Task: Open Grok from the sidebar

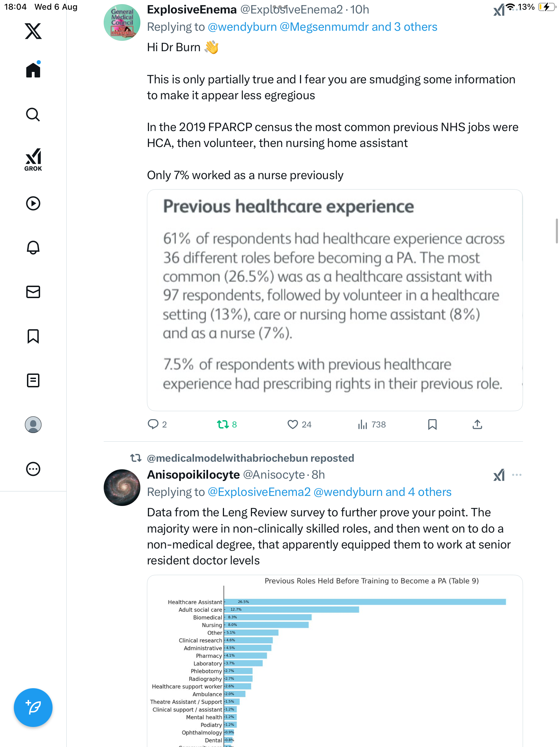Action: pos(33,159)
